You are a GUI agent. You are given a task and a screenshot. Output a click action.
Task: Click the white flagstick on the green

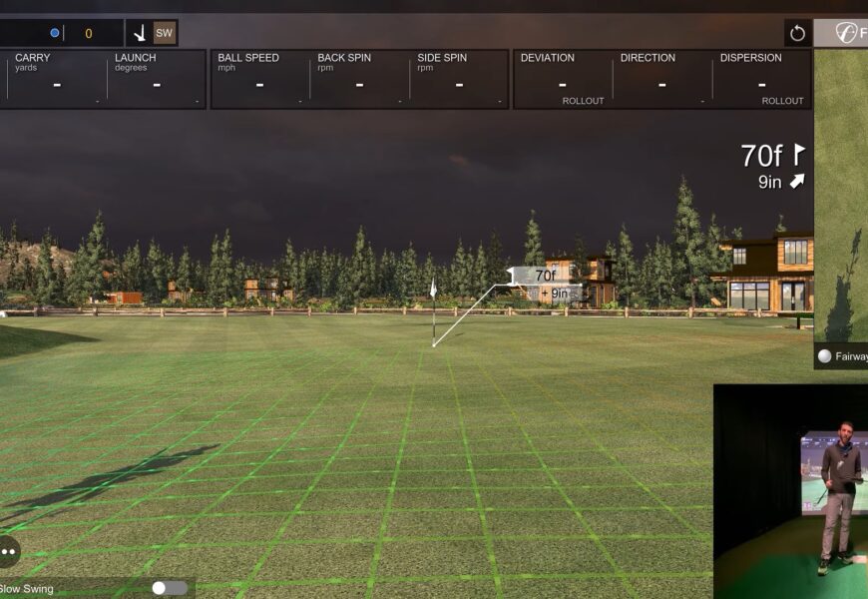point(433,311)
